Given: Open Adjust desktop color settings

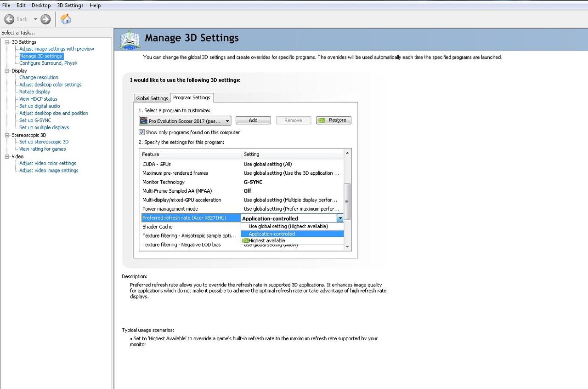Looking at the screenshot, I should coord(50,85).
